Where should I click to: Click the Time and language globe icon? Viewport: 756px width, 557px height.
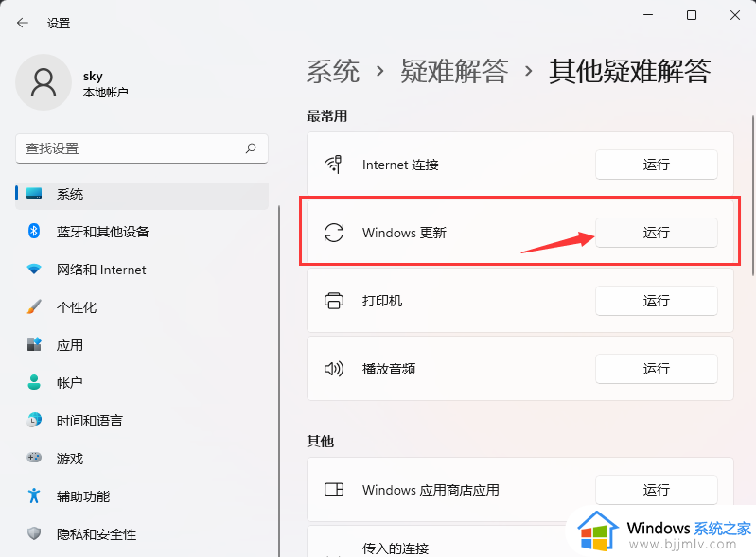pos(34,420)
